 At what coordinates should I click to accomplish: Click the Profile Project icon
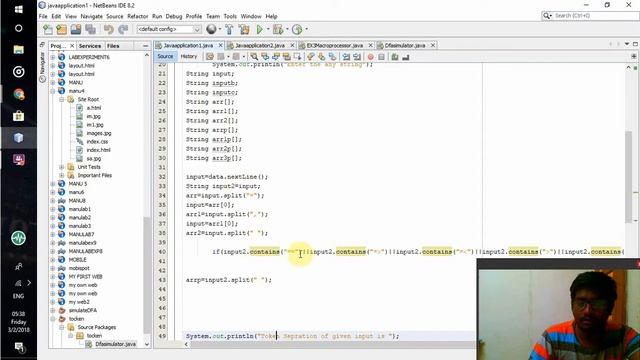pos(297,29)
